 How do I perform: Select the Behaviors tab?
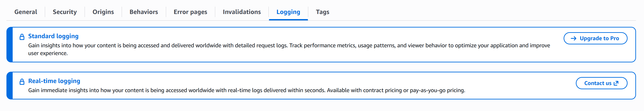[144, 12]
